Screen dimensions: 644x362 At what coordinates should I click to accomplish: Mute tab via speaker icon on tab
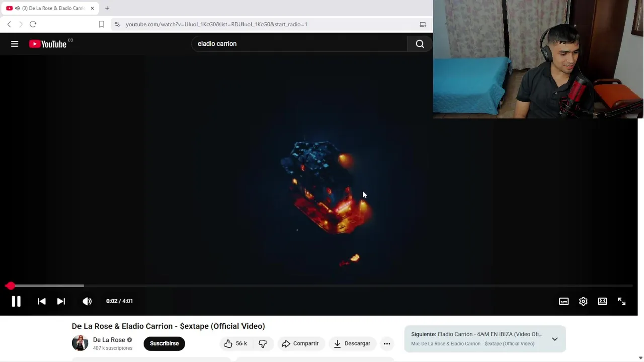[17, 8]
